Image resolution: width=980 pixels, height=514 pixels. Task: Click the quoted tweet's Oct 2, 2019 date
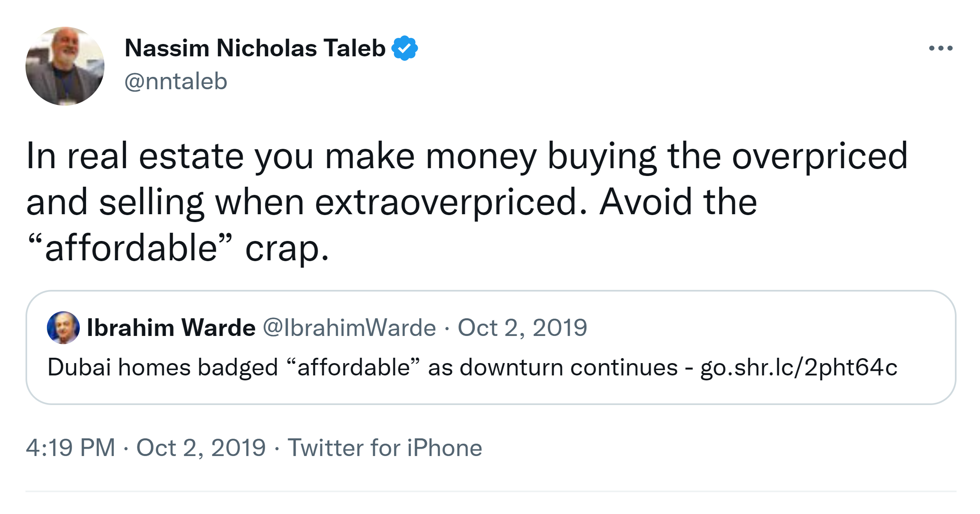pyautogui.click(x=522, y=328)
